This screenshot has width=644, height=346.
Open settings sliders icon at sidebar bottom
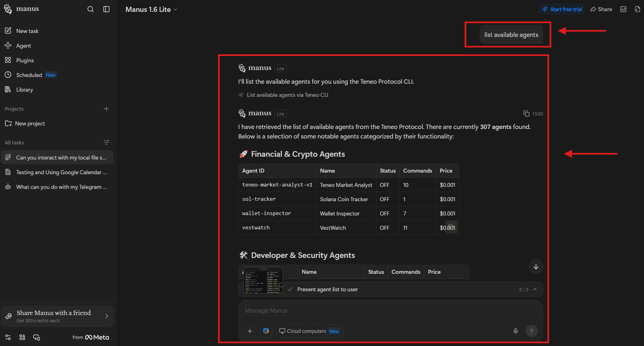8,337
